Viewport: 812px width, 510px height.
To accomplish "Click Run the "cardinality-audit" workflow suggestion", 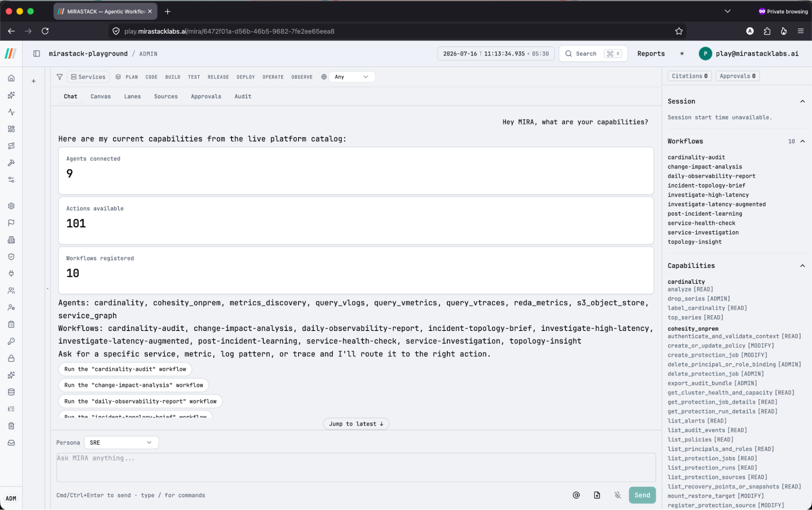I will click(125, 369).
